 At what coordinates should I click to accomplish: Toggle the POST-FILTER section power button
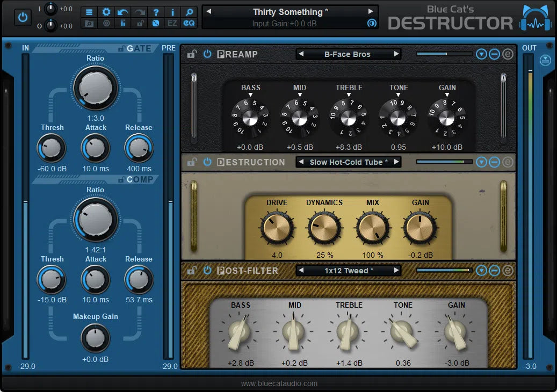pyautogui.click(x=207, y=271)
